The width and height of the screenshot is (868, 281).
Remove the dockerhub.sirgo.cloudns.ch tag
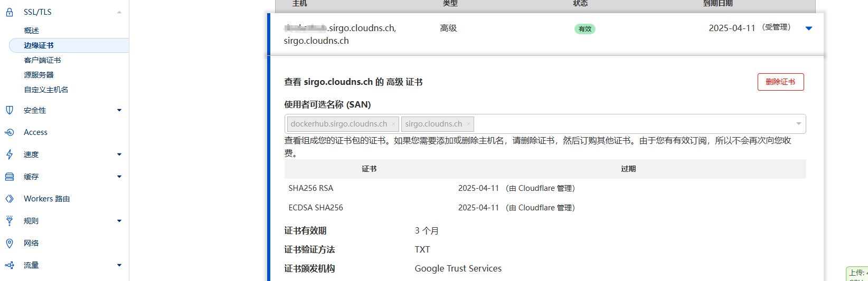coord(393,124)
